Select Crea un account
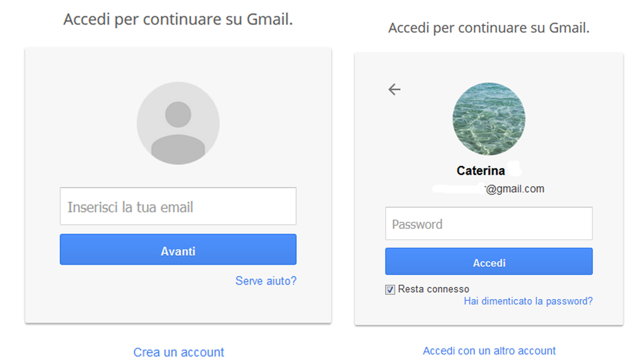 pos(178,352)
